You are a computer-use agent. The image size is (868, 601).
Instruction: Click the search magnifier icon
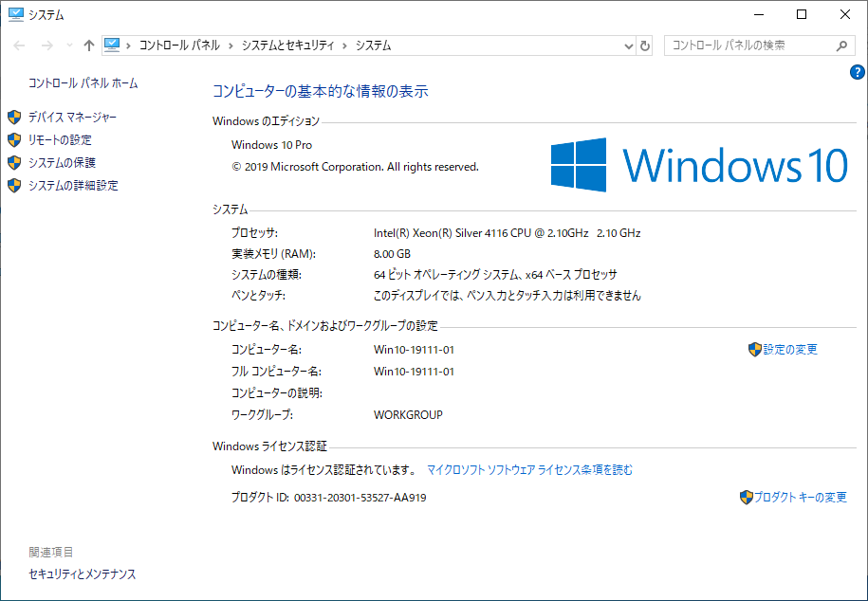[x=842, y=46]
